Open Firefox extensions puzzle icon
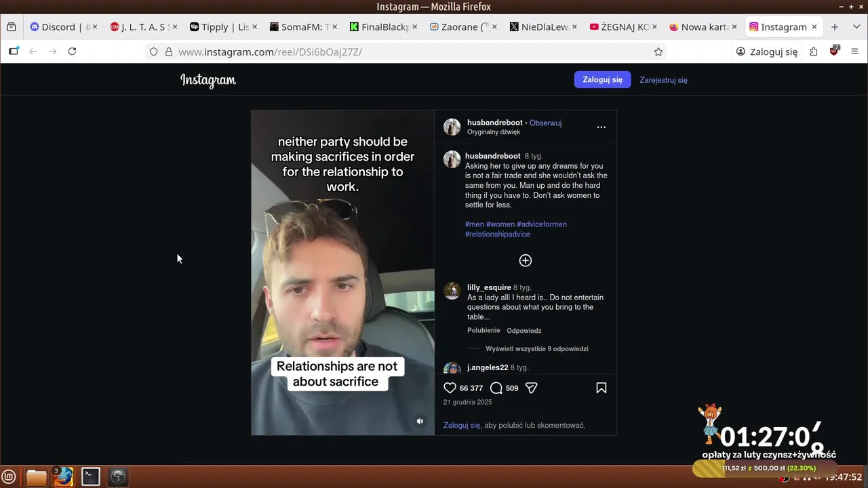The height and width of the screenshot is (488, 868). [813, 52]
